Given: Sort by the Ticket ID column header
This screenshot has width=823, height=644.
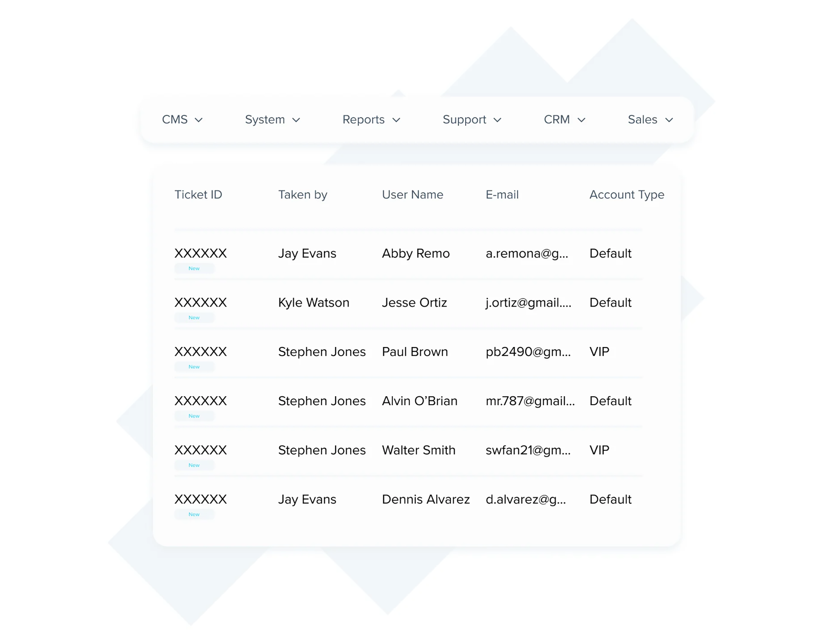Looking at the screenshot, I should pyautogui.click(x=198, y=194).
